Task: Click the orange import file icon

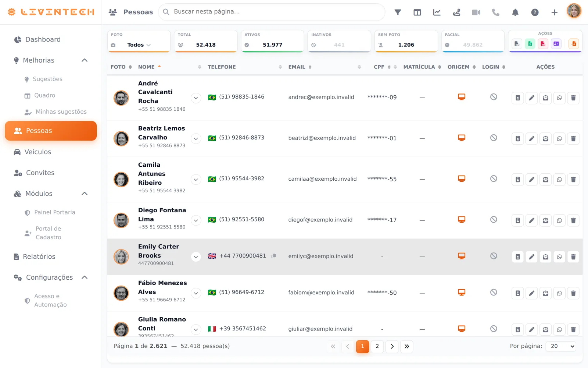Action: pos(573,44)
